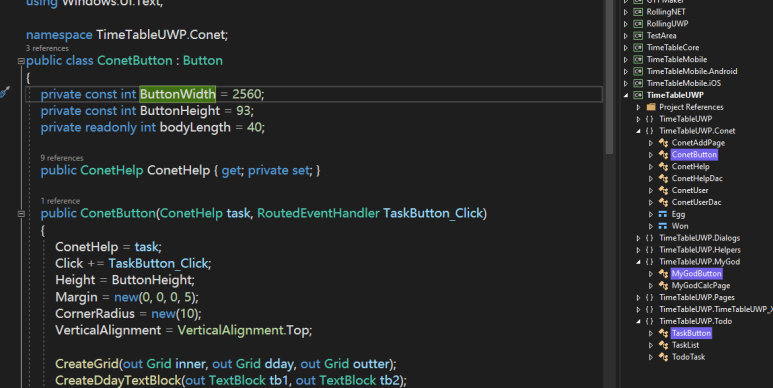
Task: Click the MyGodButton class icon
Action: point(663,274)
